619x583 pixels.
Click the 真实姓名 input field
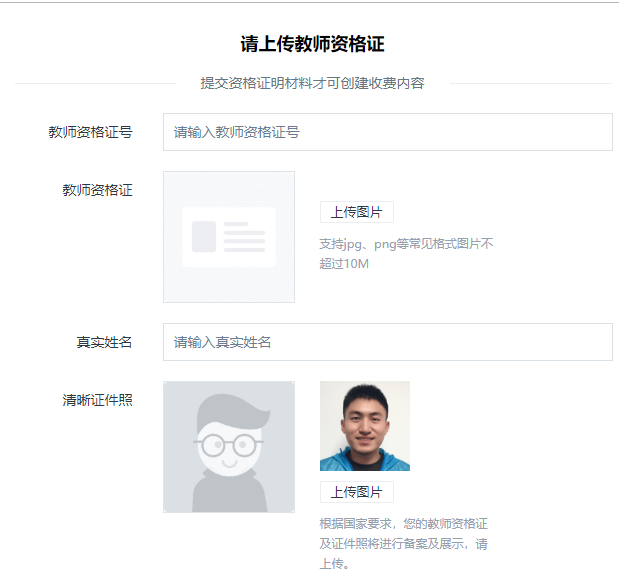388,342
